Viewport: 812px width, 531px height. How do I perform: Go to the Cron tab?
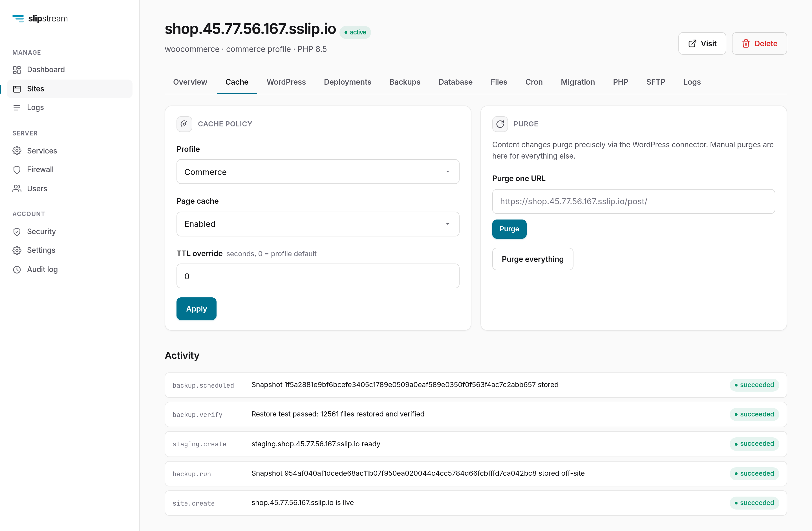tap(534, 82)
